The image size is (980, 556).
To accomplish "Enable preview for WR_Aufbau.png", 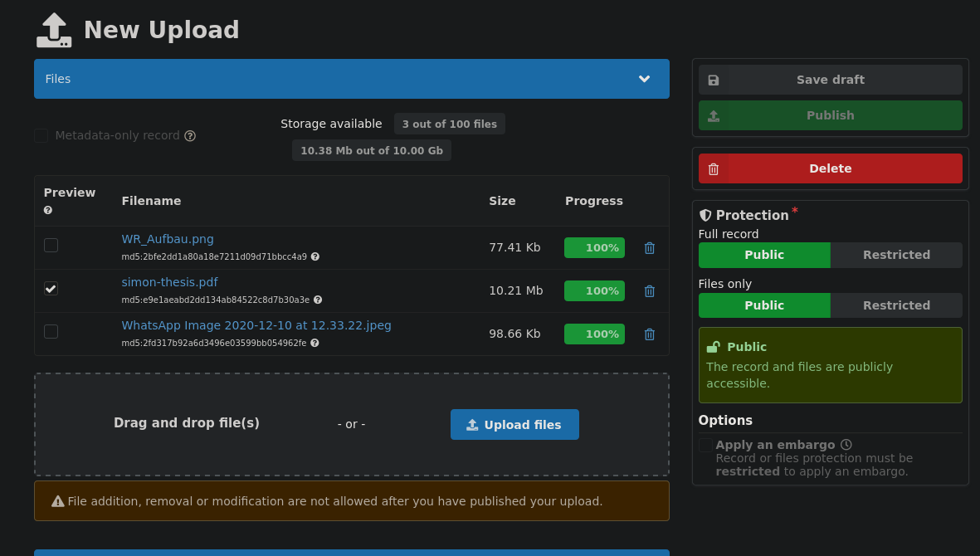I will tap(51, 245).
